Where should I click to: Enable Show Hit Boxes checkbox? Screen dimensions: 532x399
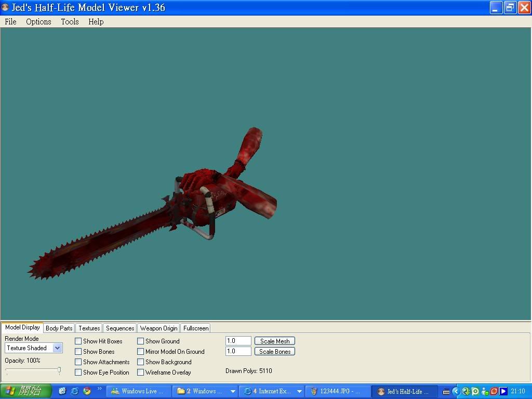click(78, 341)
